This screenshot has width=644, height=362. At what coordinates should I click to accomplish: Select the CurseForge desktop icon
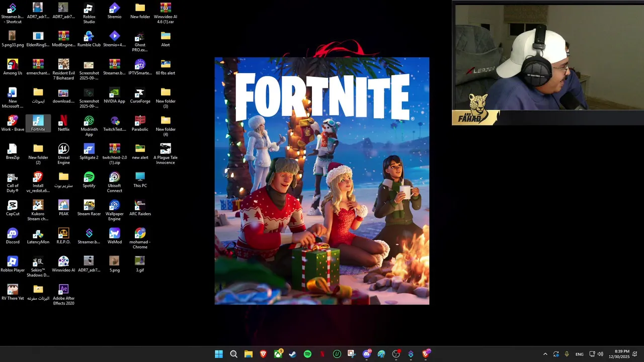(140, 95)
